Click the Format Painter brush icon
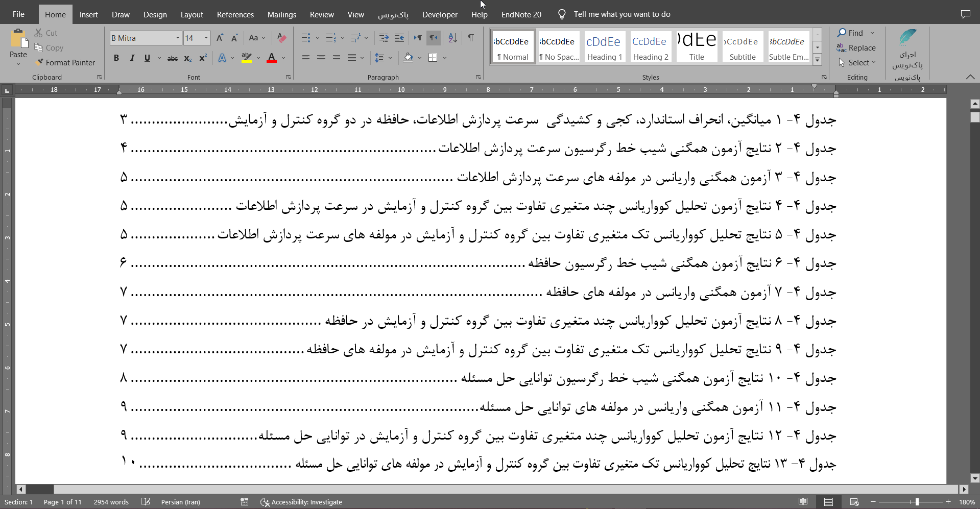Image resolution: width=980 pixels, height=509 pixels. click(x=39, y=62)
